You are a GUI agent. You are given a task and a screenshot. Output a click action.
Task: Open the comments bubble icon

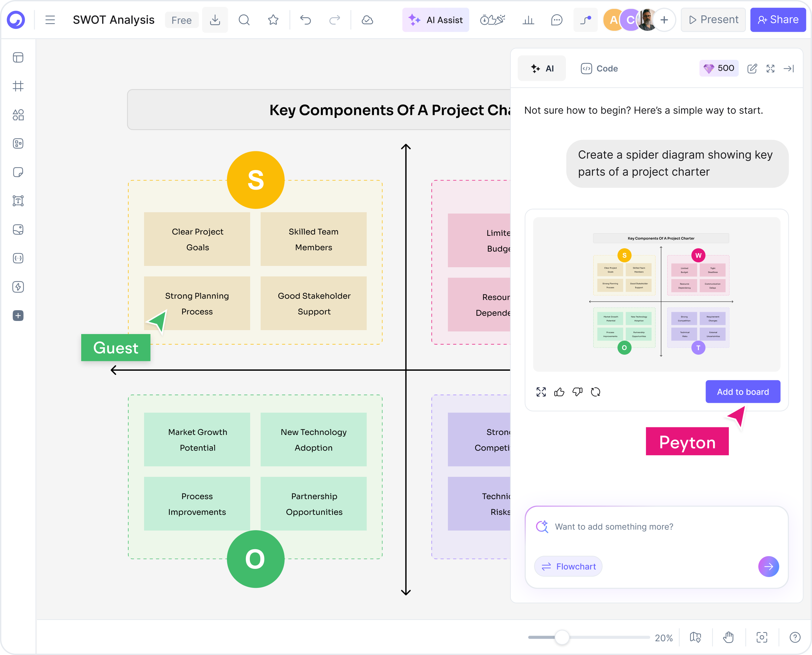[x=557, y=20]
